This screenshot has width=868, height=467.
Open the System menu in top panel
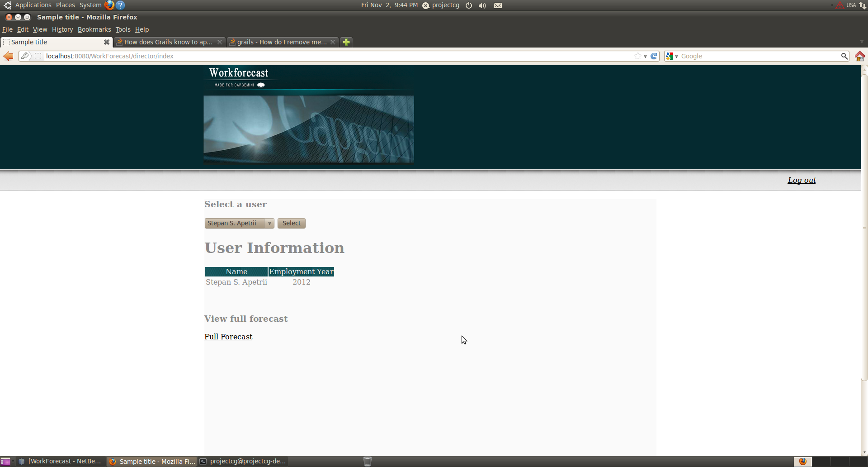click(x=90, y=5)
